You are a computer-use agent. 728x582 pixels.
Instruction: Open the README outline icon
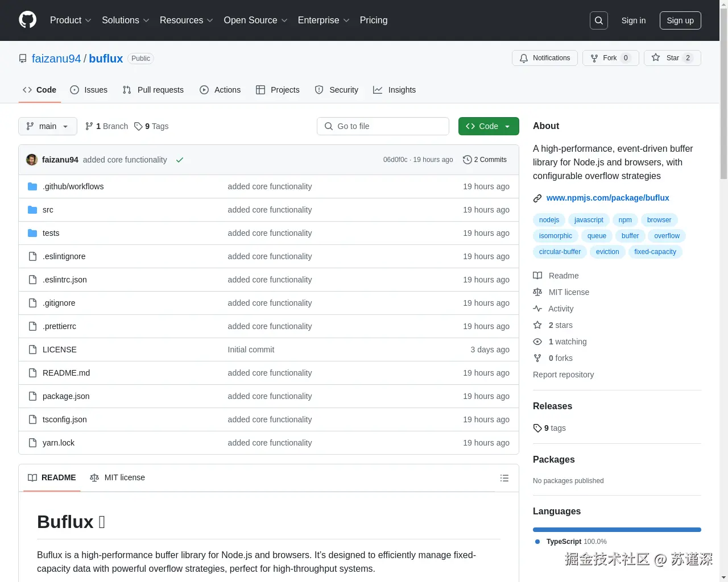(x=504, y=478)
